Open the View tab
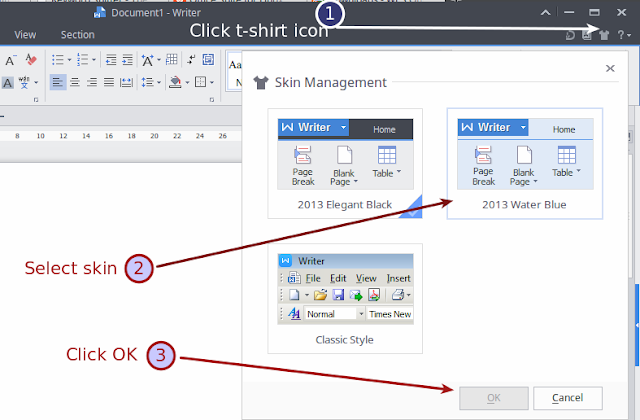This screenshot has width=640, height=420. pyautogui.click(x=25, y=35)
